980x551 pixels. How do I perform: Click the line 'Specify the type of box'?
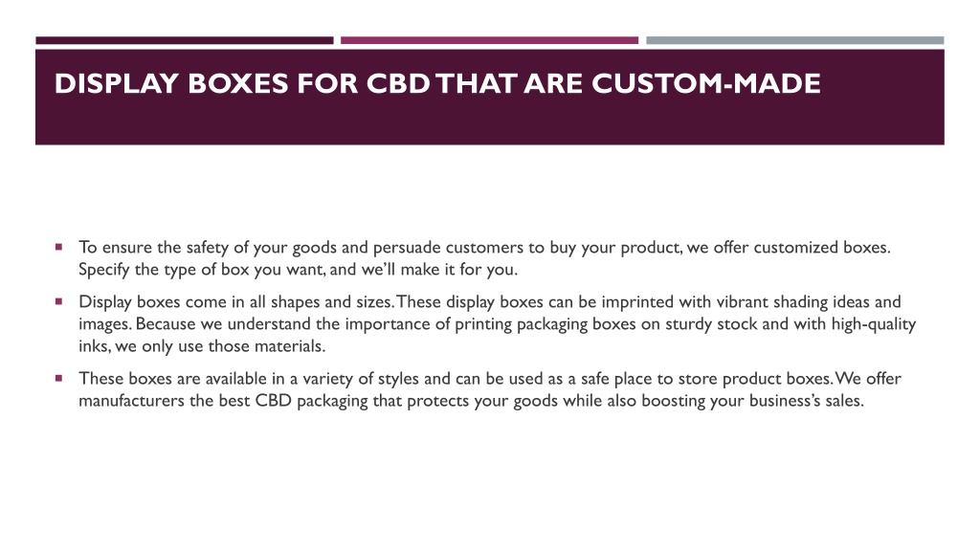pos(299,270)
